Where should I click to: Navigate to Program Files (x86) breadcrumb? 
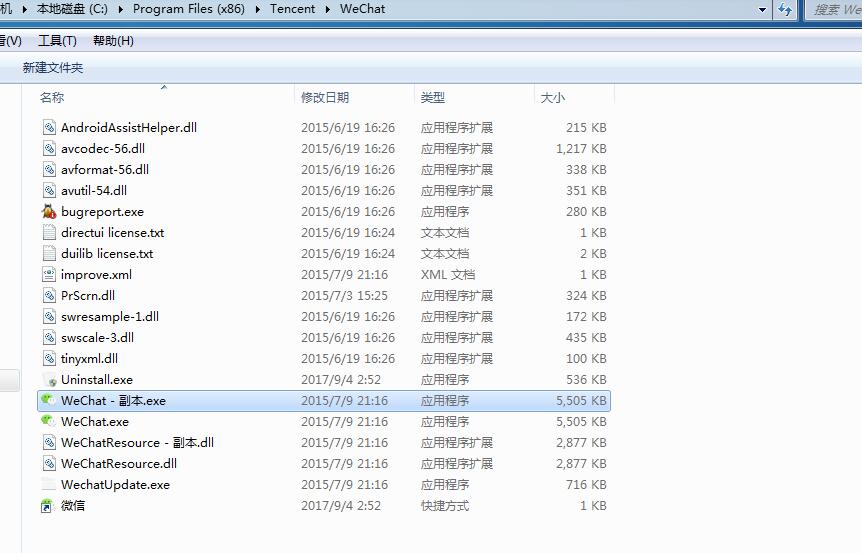click(x=189, y=9)
